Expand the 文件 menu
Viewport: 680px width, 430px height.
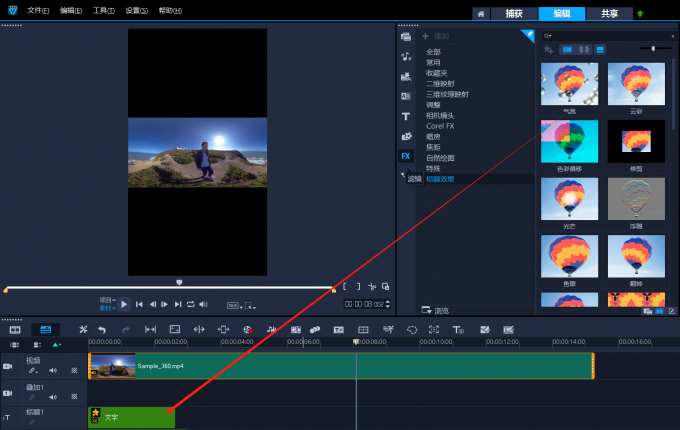pyautogui.click(x=37, y=10)
